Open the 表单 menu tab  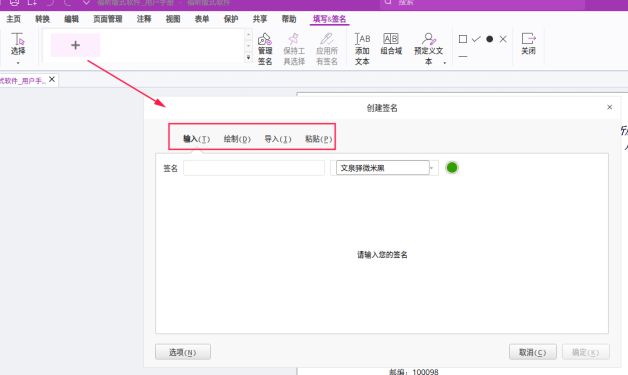[202, 19]
